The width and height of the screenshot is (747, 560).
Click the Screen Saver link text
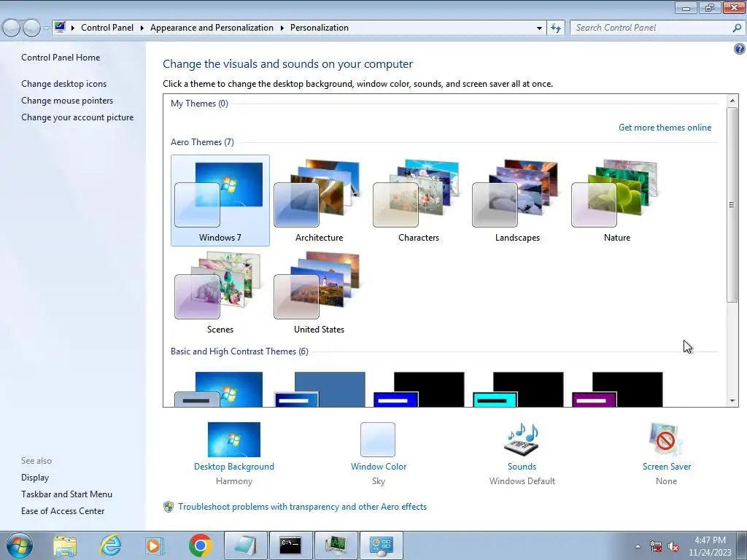(x=667, y=467)
